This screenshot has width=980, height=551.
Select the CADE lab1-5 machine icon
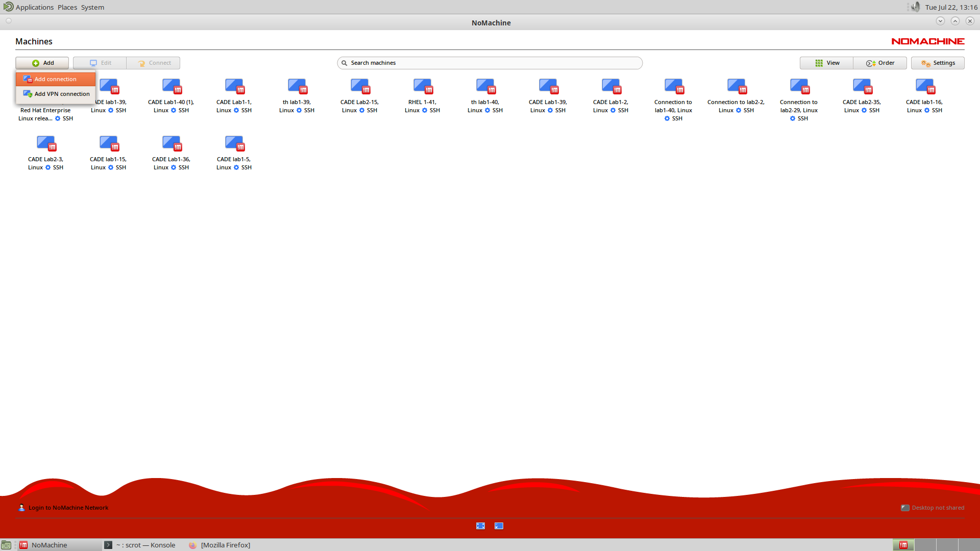point(234,143)
